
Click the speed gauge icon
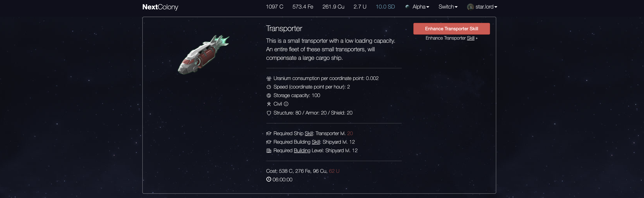tap(269, 87)
